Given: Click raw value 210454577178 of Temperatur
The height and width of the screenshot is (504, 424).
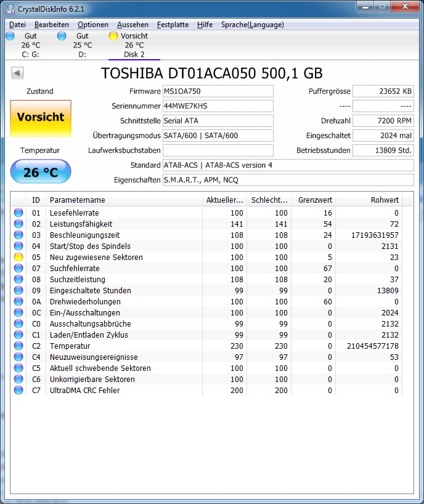Looking at the screenshot, I should tap(373, 346).
